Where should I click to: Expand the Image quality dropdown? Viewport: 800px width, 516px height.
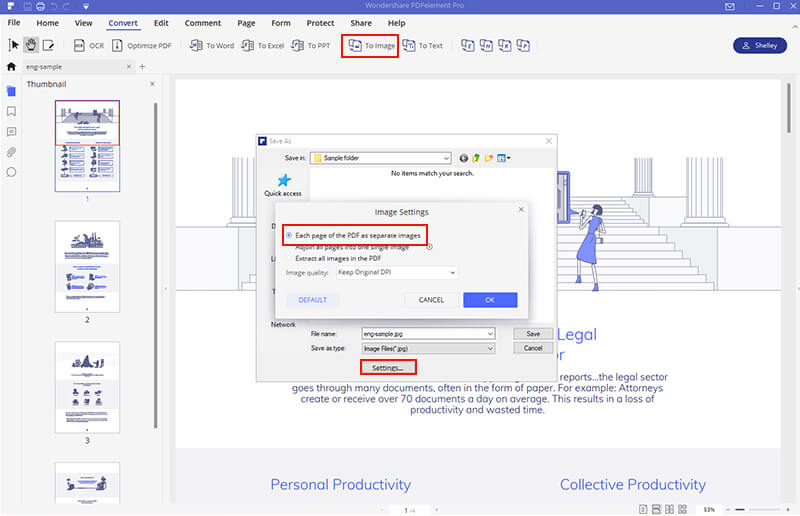[x=398, y=272]
